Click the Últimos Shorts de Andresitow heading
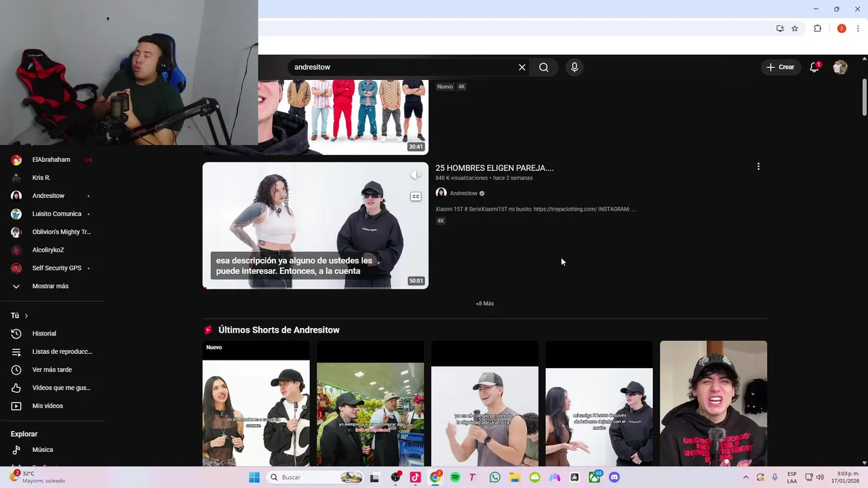 (279, 330)
